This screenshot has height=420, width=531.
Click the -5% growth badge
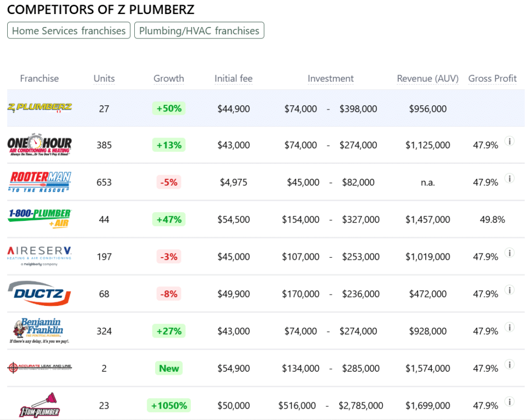tap(169, 182)
